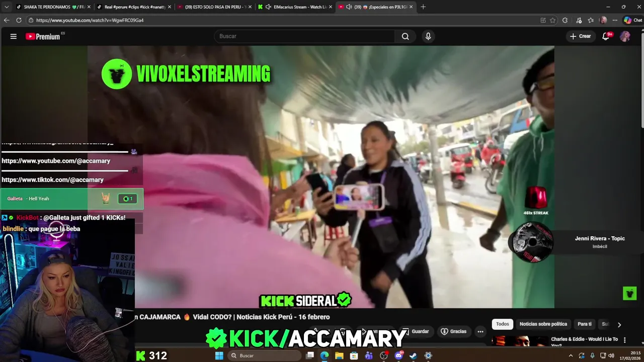Open browser extensions puzzle icon

coord(565,20)
